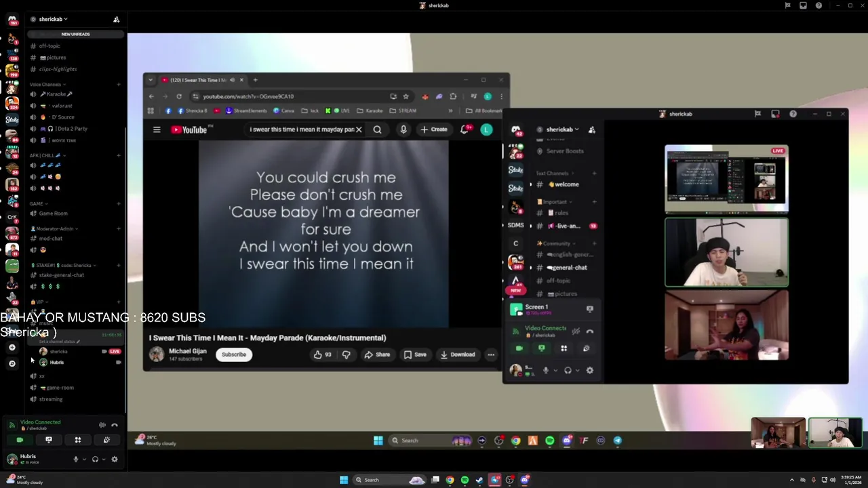Deafen audio with the headphones button

(95, 459)
